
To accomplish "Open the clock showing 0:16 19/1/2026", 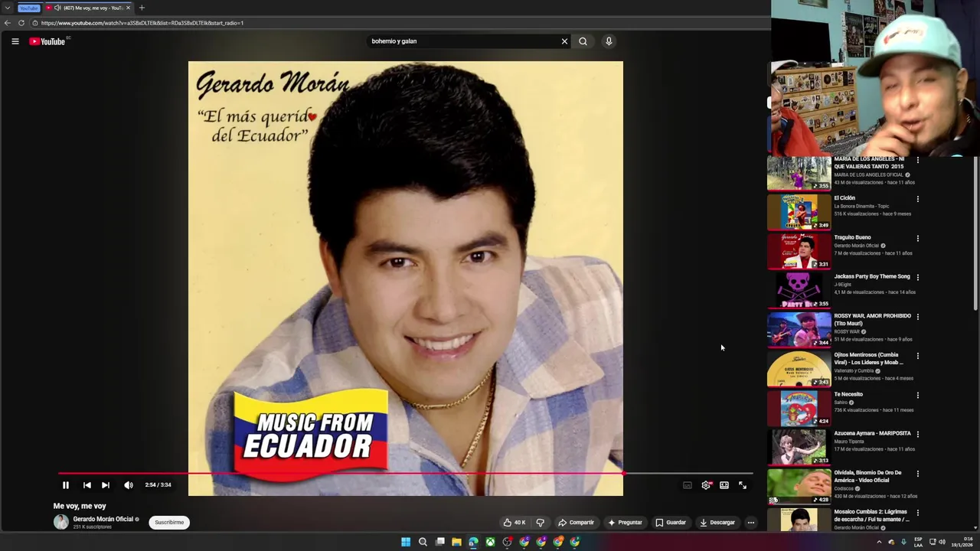I will [x=962, y=542].
